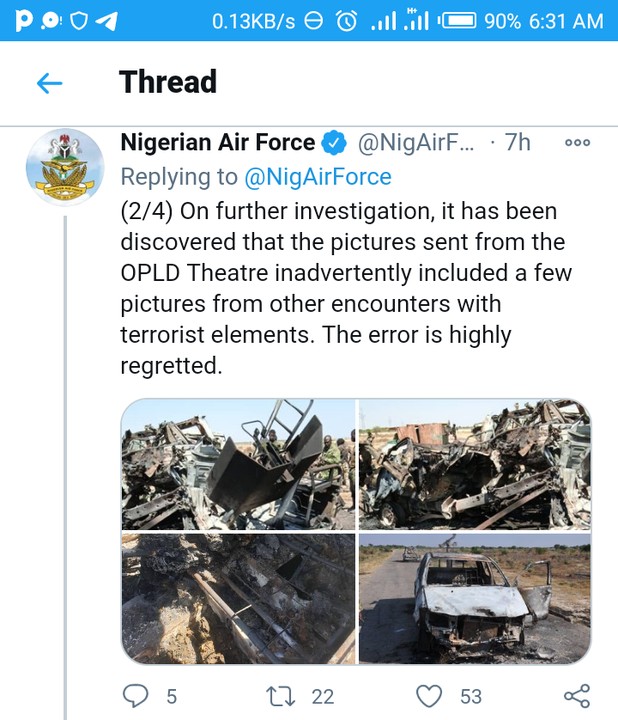Tap the blue verified badge
Screen dimensions: 618x720
tap(336, 143)
